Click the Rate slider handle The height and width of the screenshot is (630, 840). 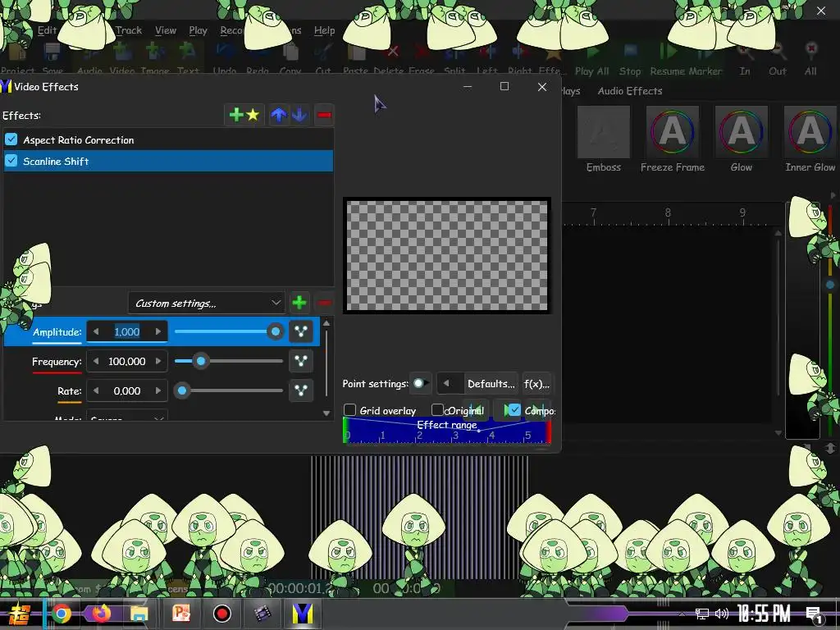pos(182,390)
